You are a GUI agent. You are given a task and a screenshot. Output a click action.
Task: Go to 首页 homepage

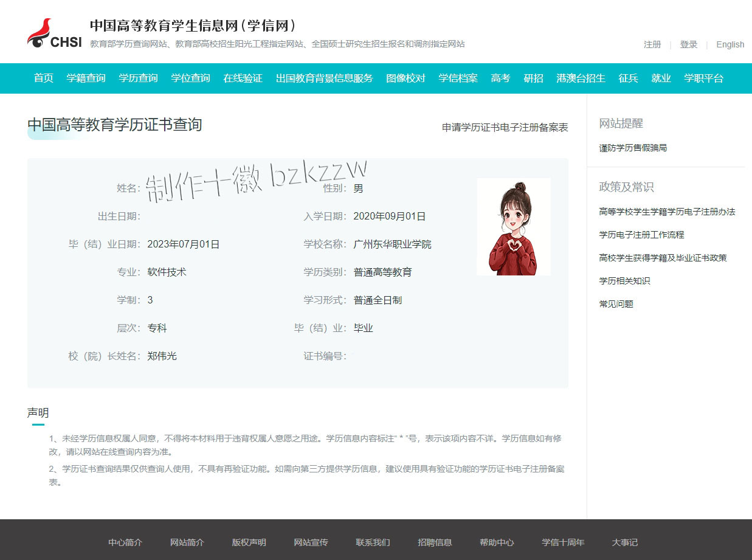[x=43, y=78]
